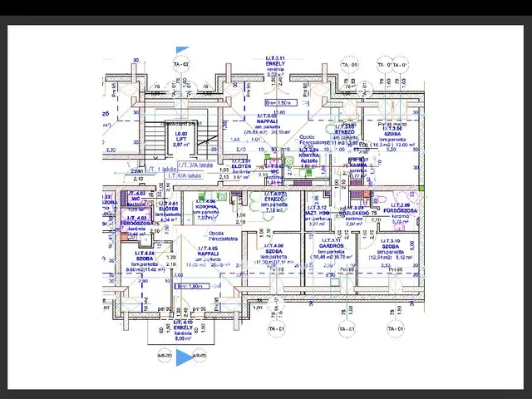
Task: Select the A/6-05 circle left of bottom triangle
Action: [x=163, y=357]
